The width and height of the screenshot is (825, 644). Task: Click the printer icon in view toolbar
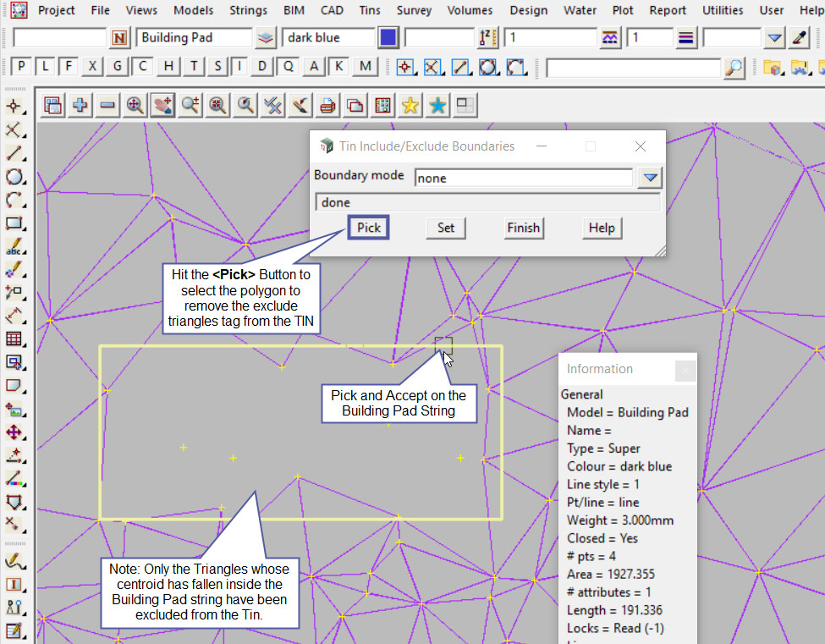pyautogui.click(x=327, y=105)
